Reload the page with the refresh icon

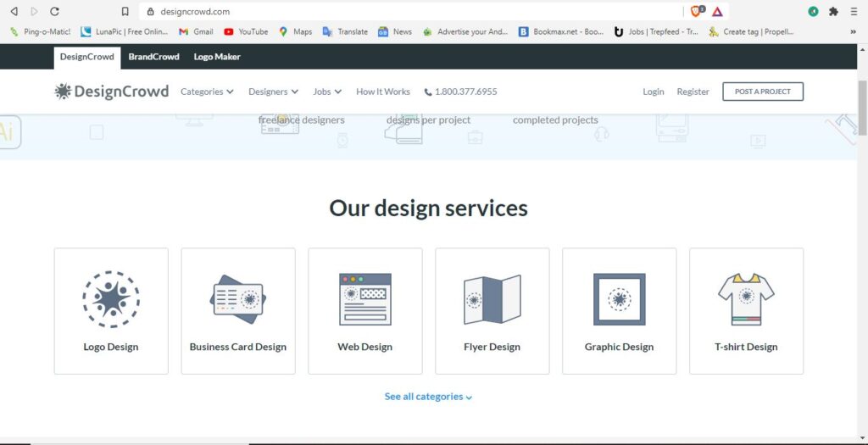click(54, 11)
